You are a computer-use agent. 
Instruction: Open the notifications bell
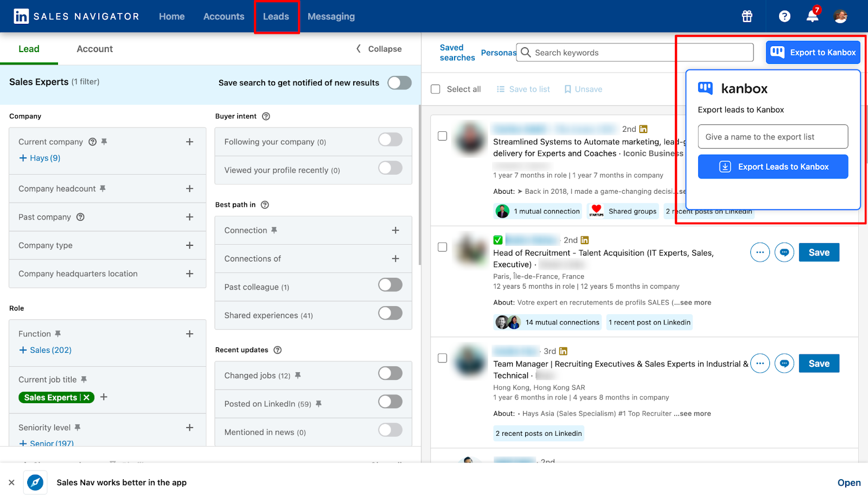[x=812, y=16]
